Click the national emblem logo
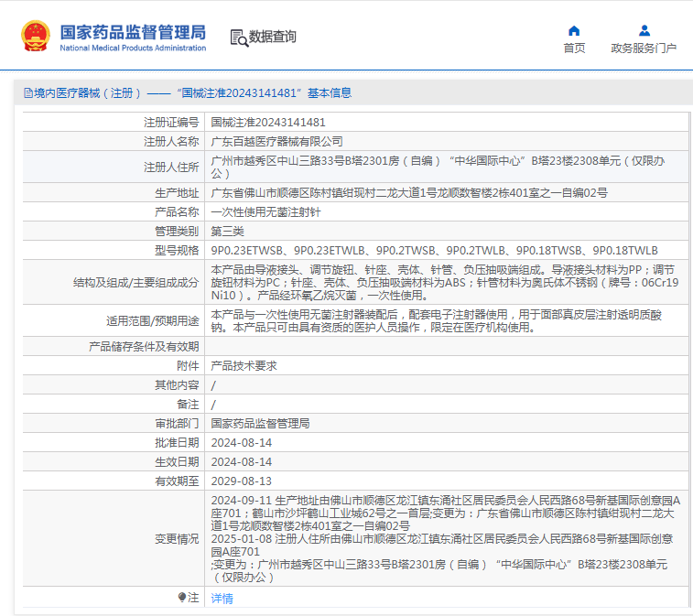 [35, 36]
